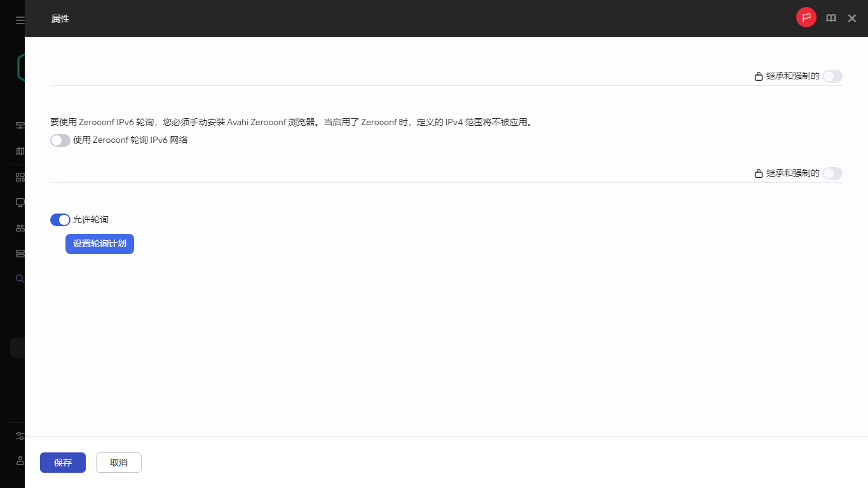Click the 设置轮询计划 button
This screenshot has width=868, height=488.
coord(99,244)
